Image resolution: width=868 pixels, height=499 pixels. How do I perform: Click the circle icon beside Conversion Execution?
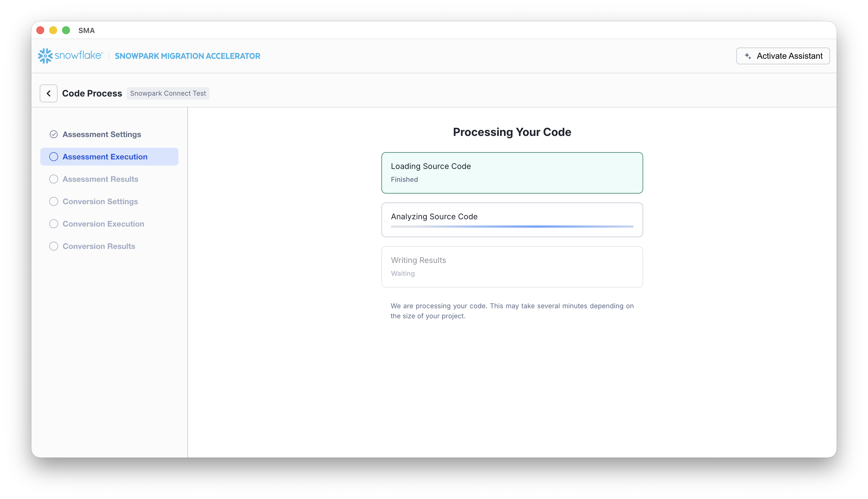(53, 224)
